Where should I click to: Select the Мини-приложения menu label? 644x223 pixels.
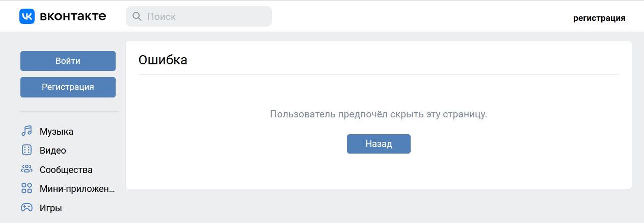77,189
